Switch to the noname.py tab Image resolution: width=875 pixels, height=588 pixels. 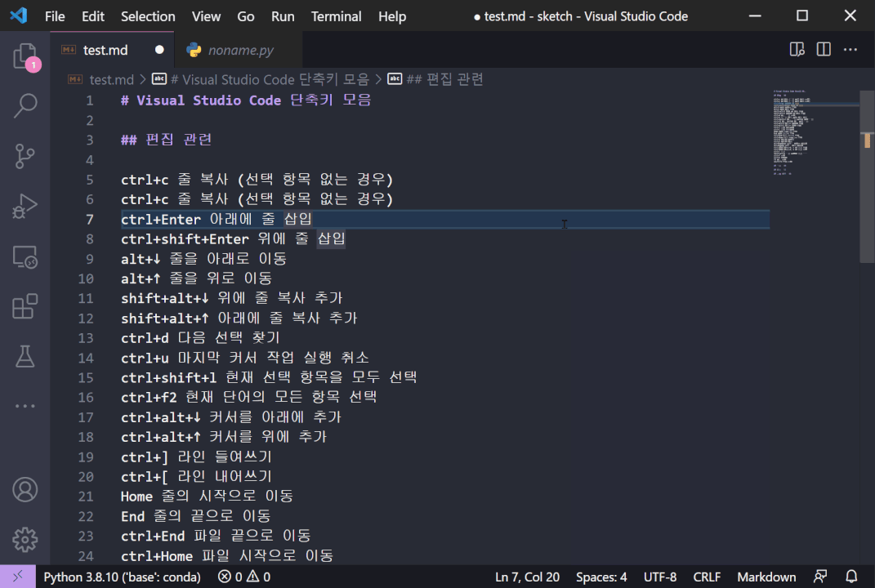(239, 50)
